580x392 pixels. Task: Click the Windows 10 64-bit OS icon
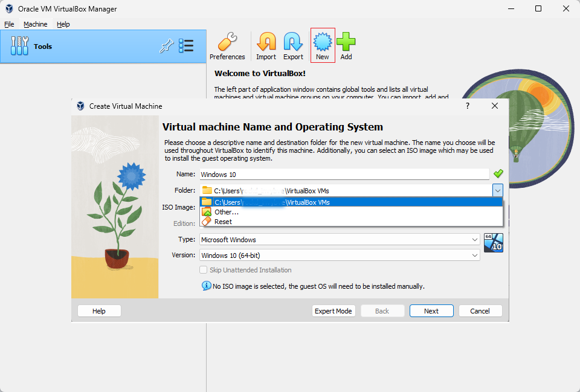pyautogui.click(x=494, y=243)
